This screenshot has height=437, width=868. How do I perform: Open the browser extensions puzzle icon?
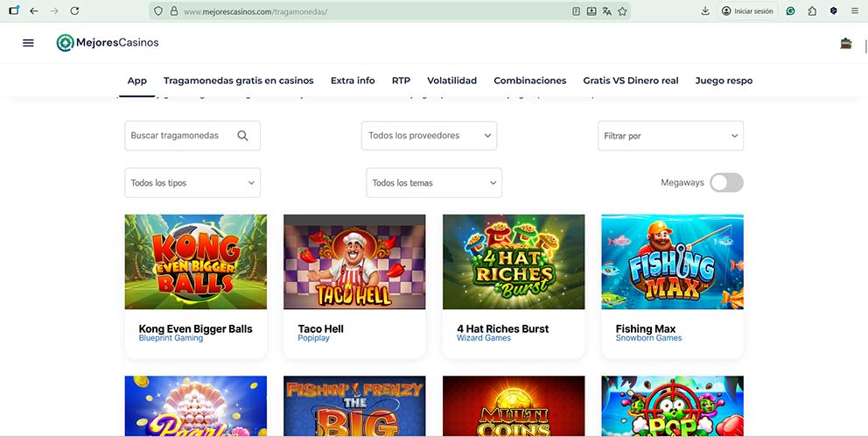pyautogui.click(x=812, y=11)
